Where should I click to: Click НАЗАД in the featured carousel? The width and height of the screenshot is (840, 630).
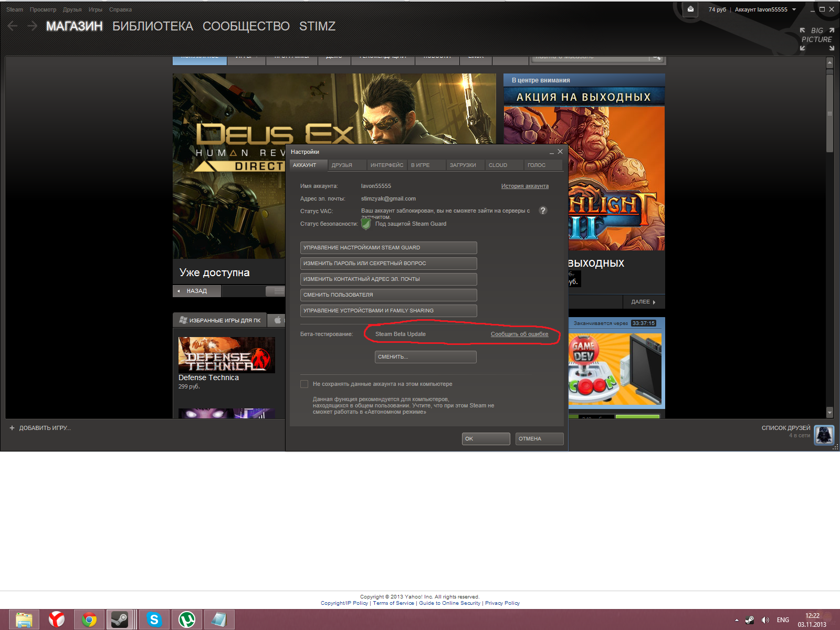click(197, 291)
